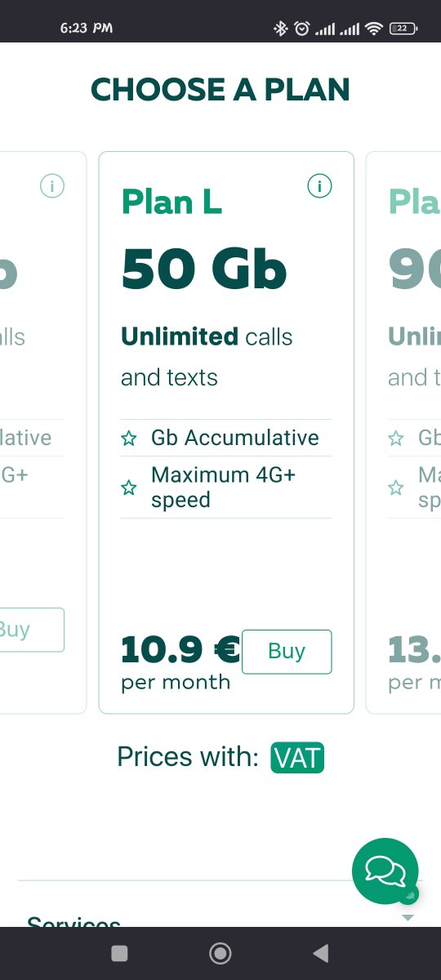Tap star icon beside Gb Accumulative
This screenshot has width=441, height=980.
point(129,439)
